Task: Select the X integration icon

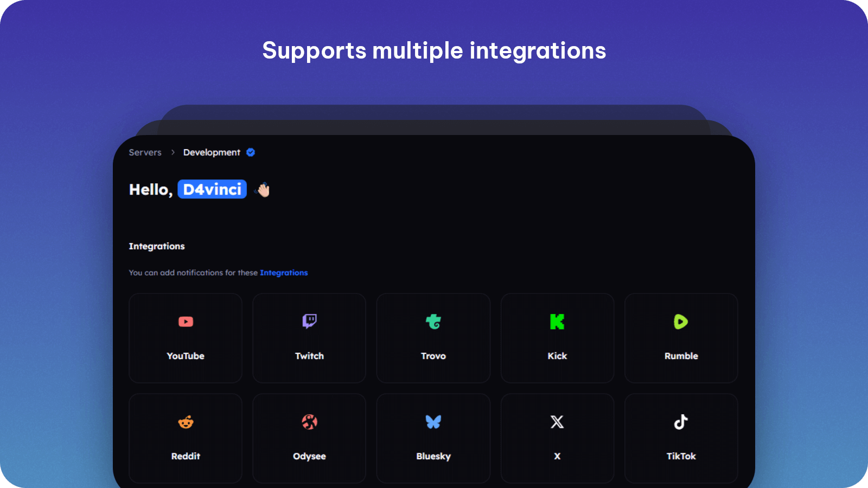Action: tap(557, 422)
